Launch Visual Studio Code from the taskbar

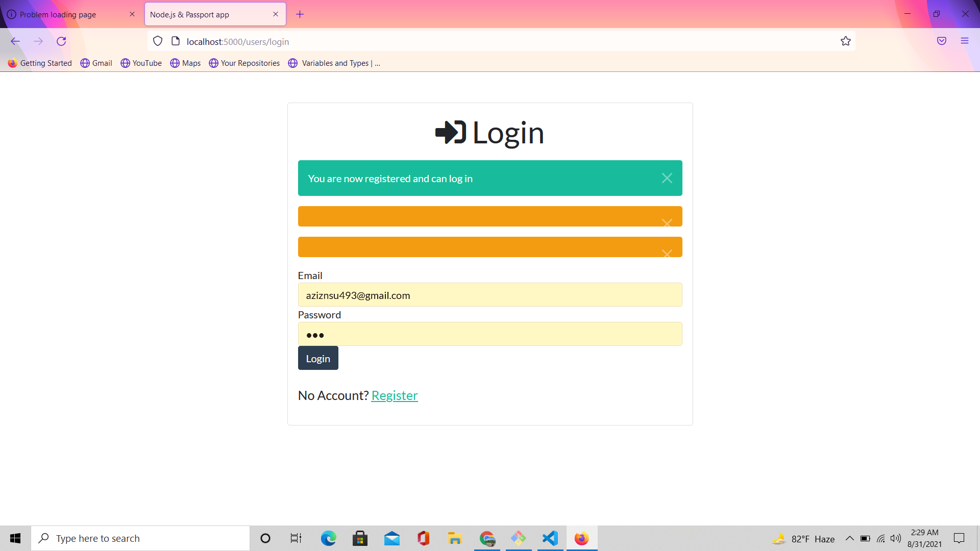pos(550,538)
